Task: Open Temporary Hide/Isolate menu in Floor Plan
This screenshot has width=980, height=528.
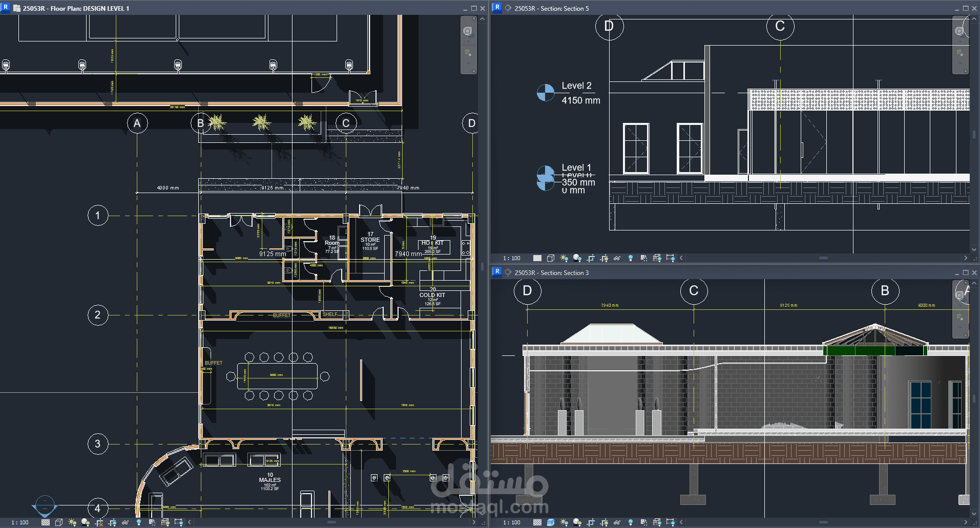Action: tap(126, 522)
